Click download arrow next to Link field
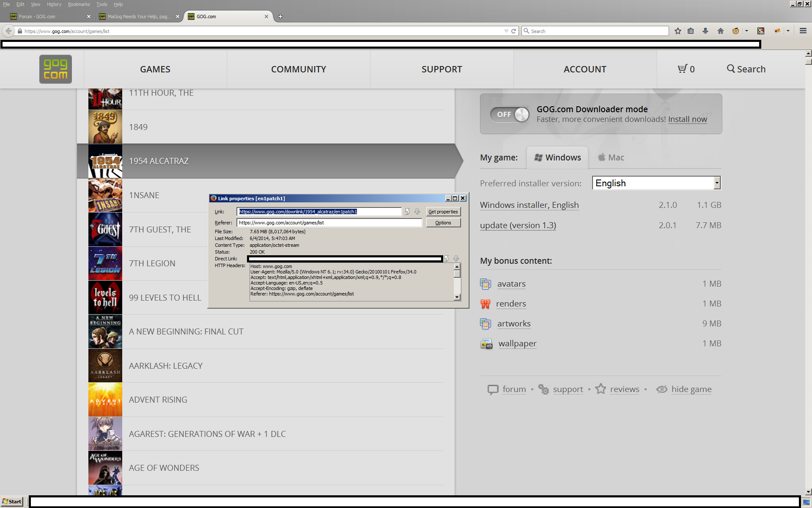The image size is (812, 508). point(417,212)
